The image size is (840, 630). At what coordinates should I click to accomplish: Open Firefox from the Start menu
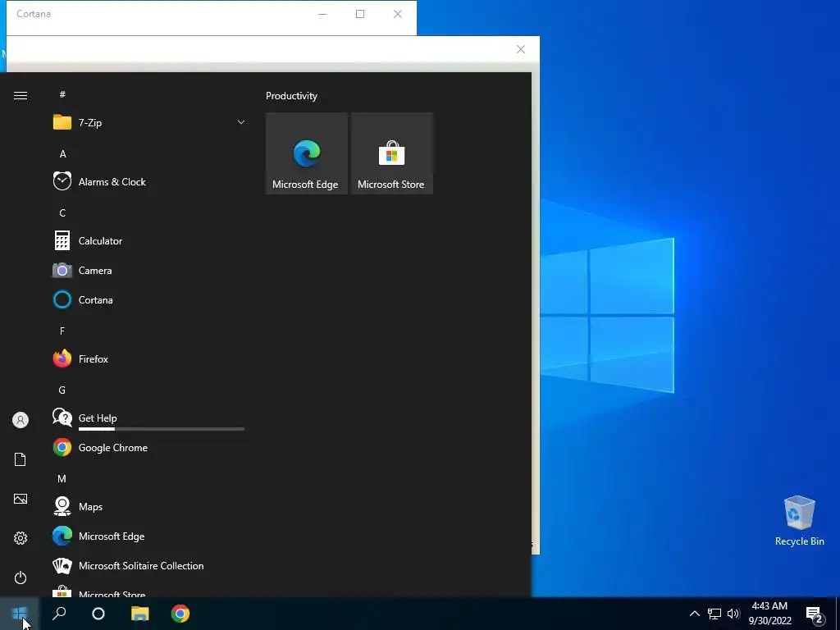click(x=149, y=359)
